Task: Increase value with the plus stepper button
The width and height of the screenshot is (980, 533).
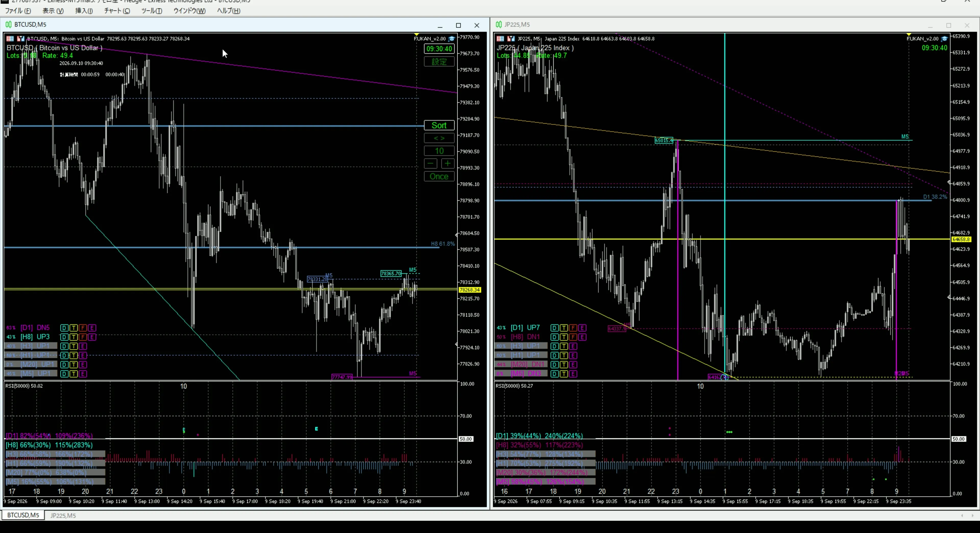Action: [448, 163]
